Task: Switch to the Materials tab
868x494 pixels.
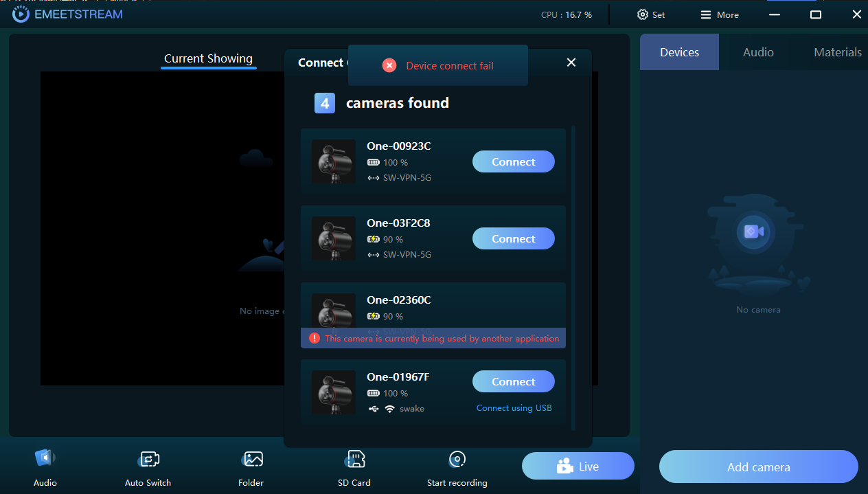Action: [837, 52]
